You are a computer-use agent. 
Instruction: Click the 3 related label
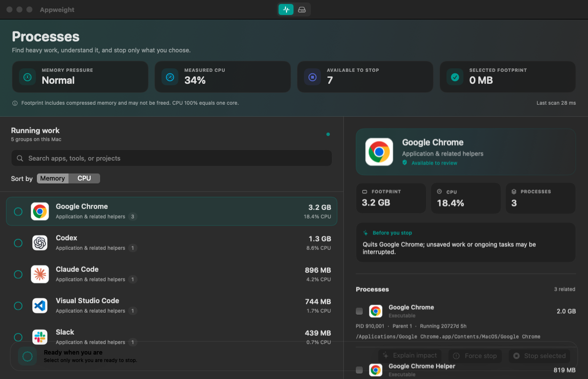click(565, 289)
